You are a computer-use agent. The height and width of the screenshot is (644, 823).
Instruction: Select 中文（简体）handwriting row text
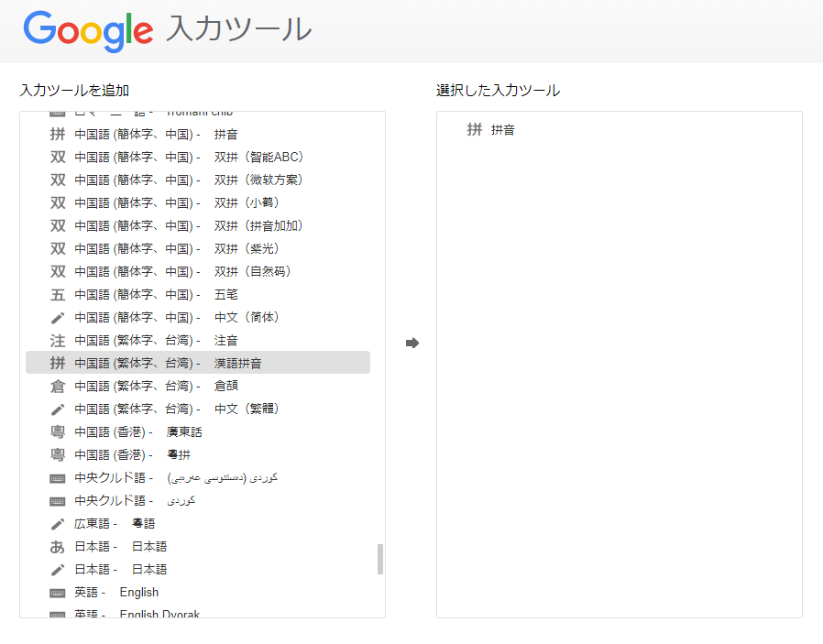pos(177,318)
